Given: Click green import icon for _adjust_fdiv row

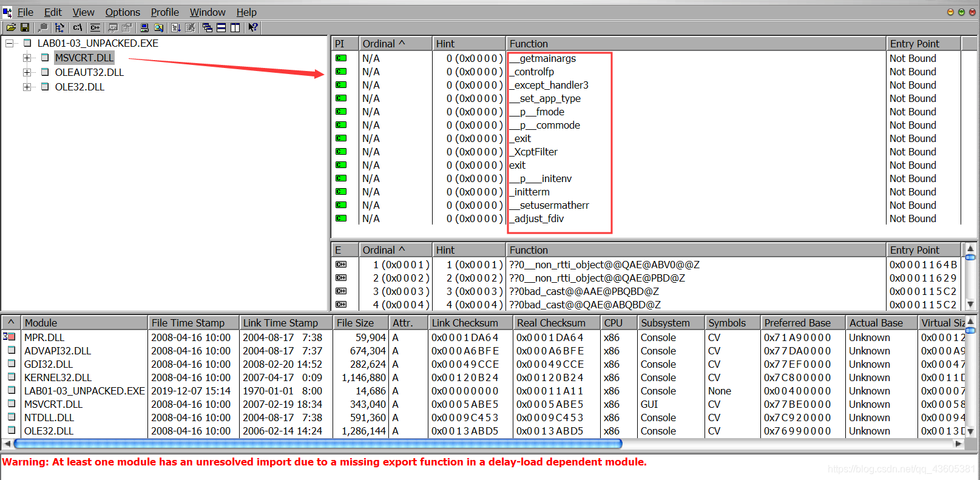Looking at the screenshot, I should tap(341, 218).
